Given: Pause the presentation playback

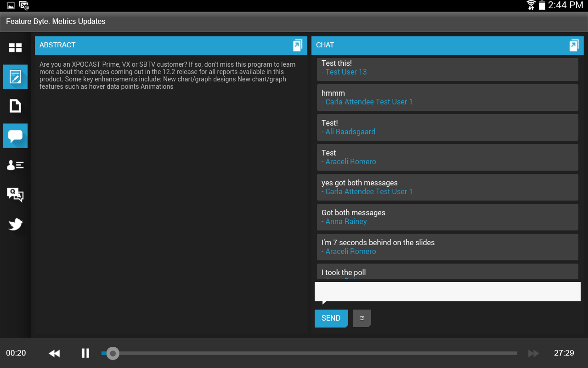Looking at the screenshot, I should pos(85,353).
